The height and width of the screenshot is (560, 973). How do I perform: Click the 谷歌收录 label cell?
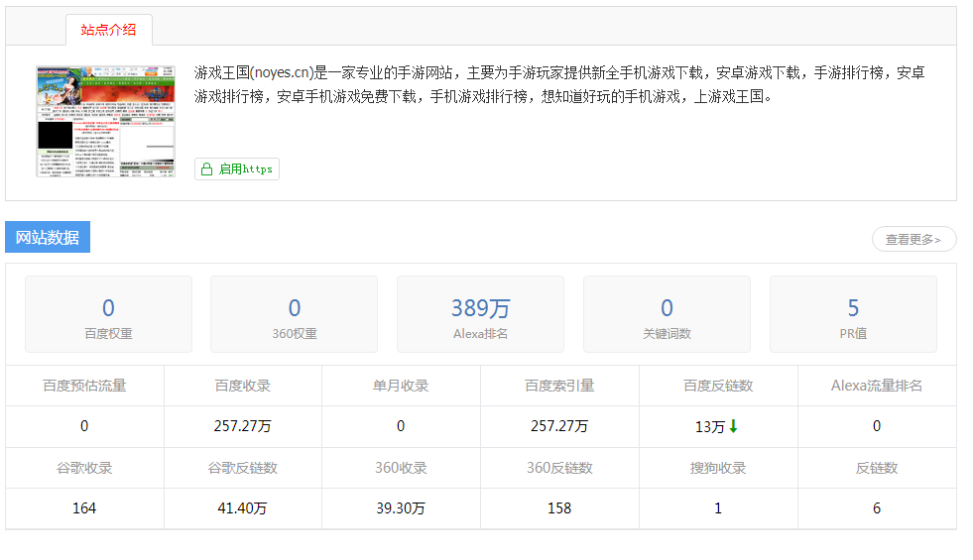tap(85, 468)
